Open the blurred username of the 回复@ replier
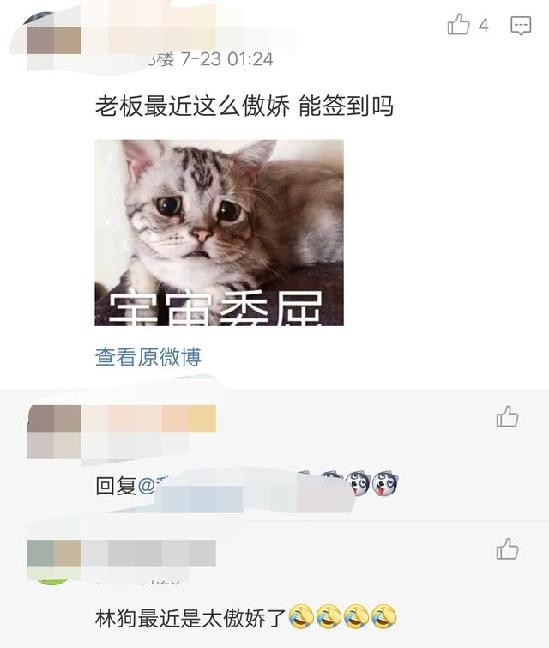 pyautogui.click(x=149, y=418)
